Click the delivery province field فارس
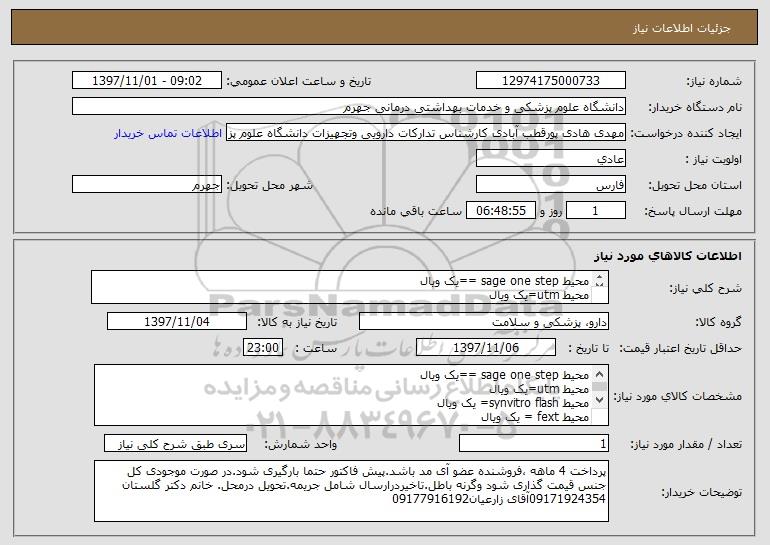Viewport: 770px width, 545px height. click(550, 185)
